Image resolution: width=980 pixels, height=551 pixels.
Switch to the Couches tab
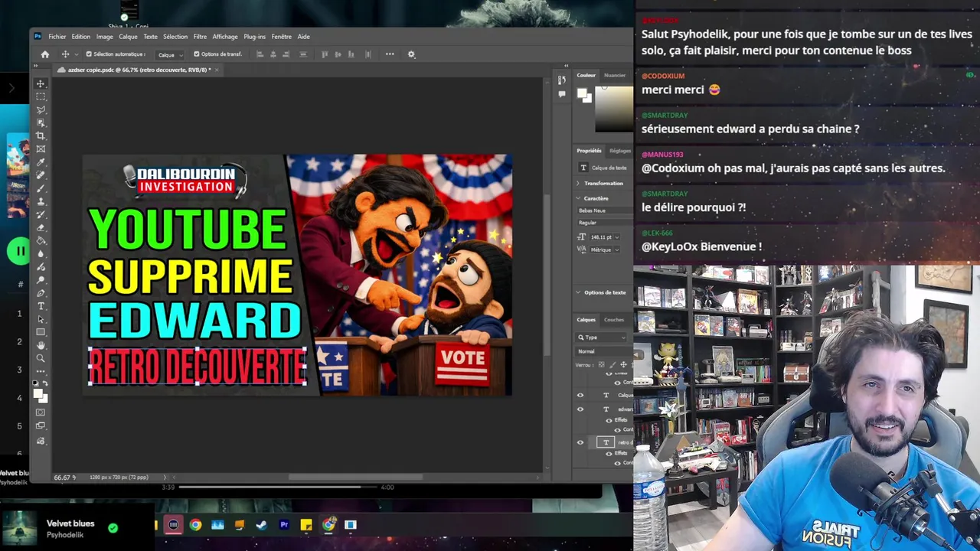(614, 320)
